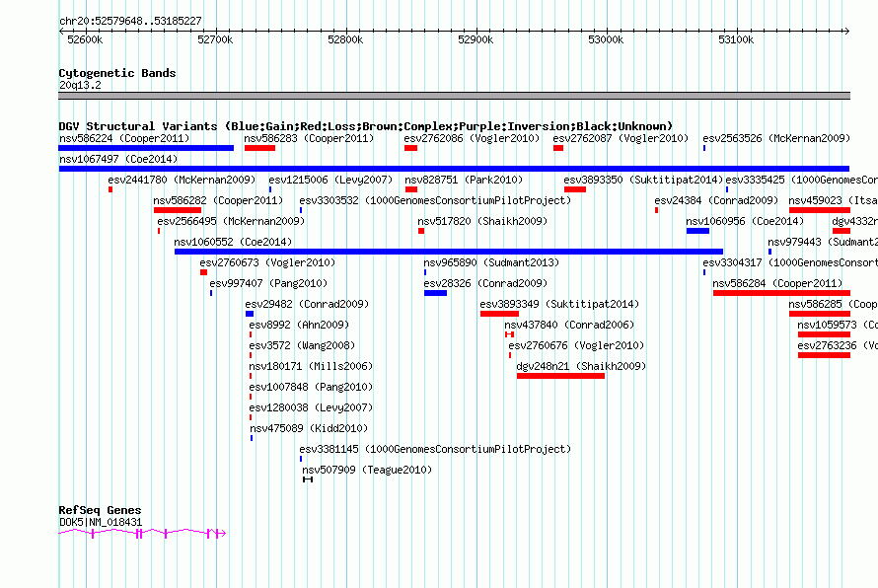Click red bar under nsv586284

coord(781,293)
